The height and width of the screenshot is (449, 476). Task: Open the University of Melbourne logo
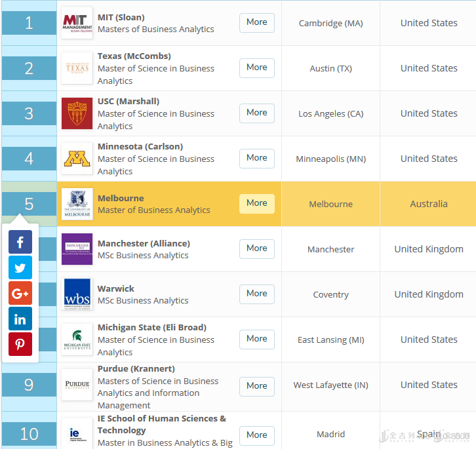[x=77, y=204]
